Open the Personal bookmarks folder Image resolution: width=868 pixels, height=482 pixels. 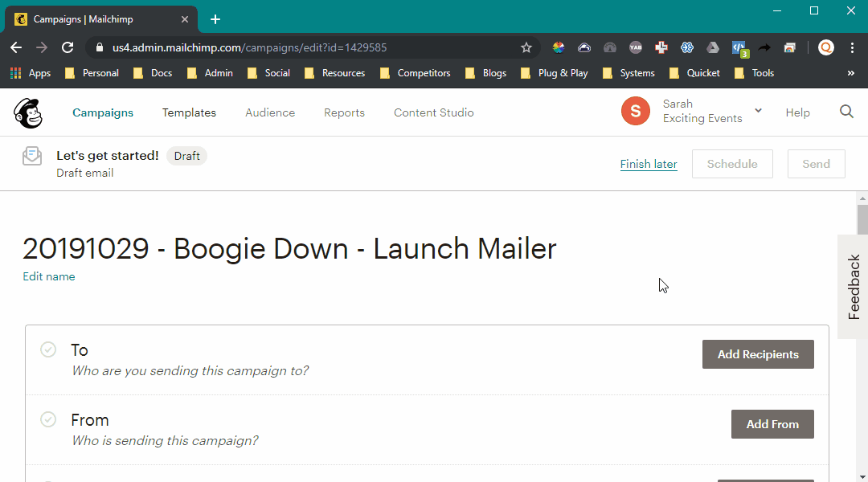(92, 73)
